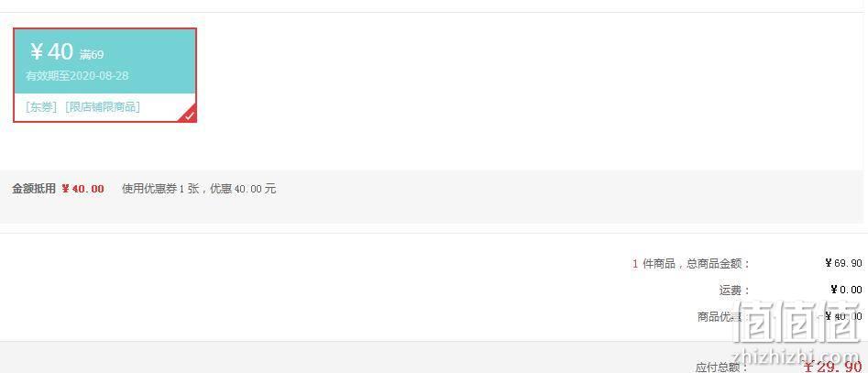
Task: Click the 商品优惠 discount label
Action: pos(720,316)
